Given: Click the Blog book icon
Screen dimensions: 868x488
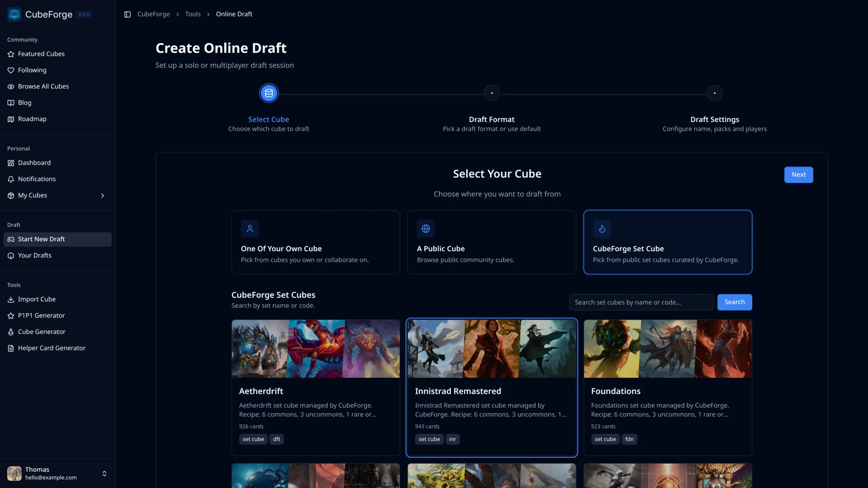Looking at the screenshot, I should pos(11,103).
